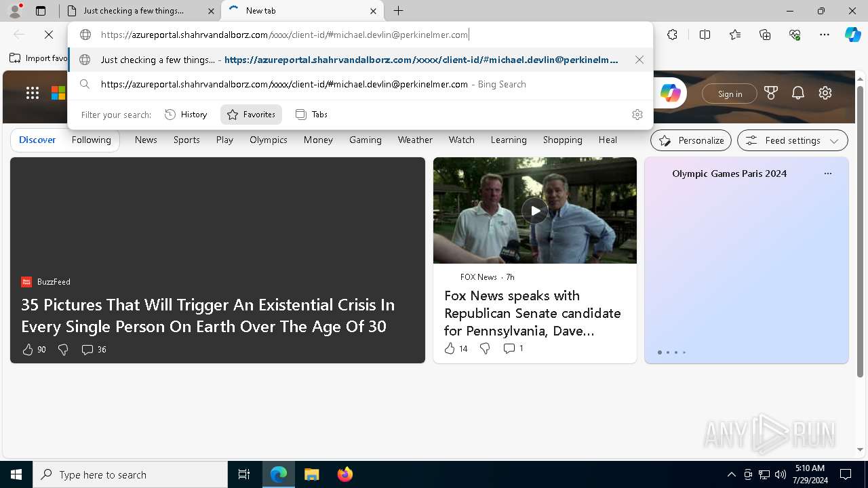
Task: Open the volume control in system tray
Action: (x=781, y=474)
